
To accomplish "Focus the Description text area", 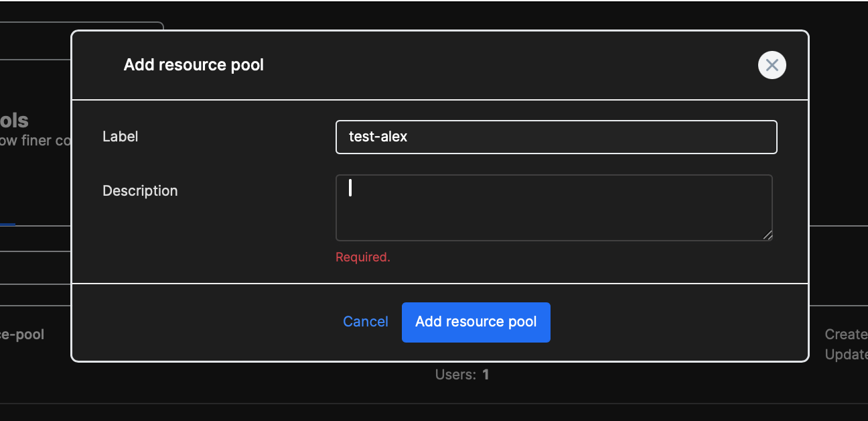I will click(553, 207).
